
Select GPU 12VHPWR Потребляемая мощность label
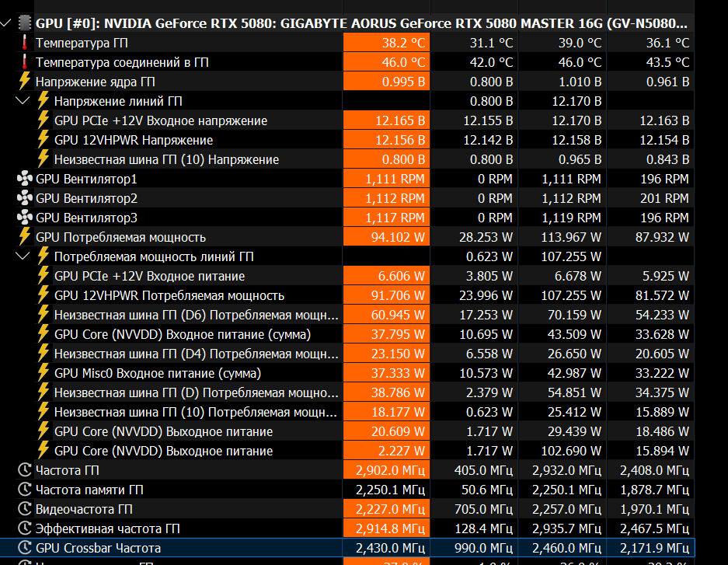[x=169, y=296]
